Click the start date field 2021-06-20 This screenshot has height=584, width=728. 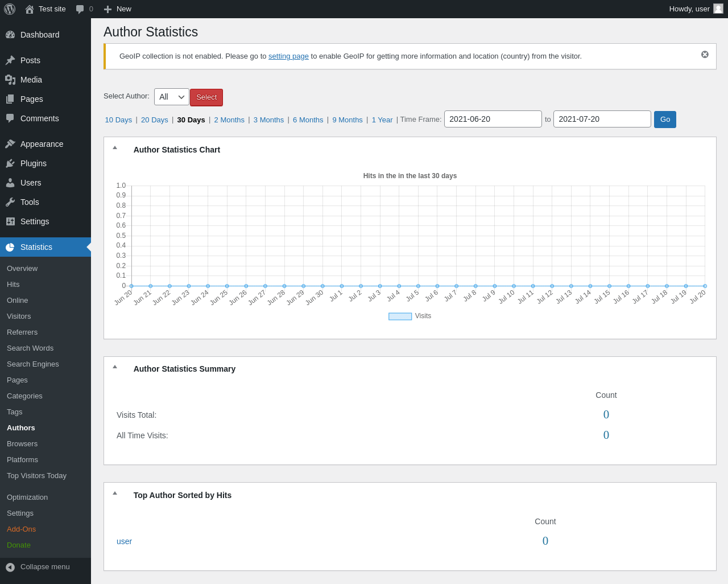pyautogui.click(x=493, y=119)
